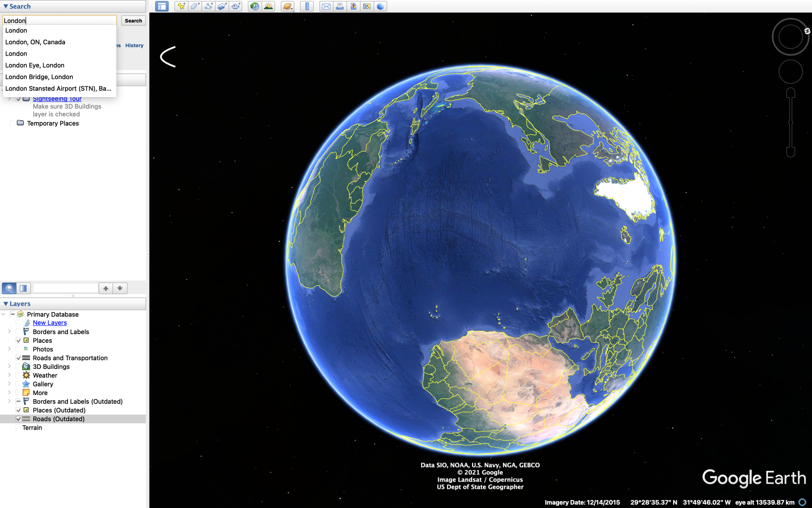Hide the sidebar with the toolbar button
Viewport: 812px width, 508px height.
click(162, 7)
